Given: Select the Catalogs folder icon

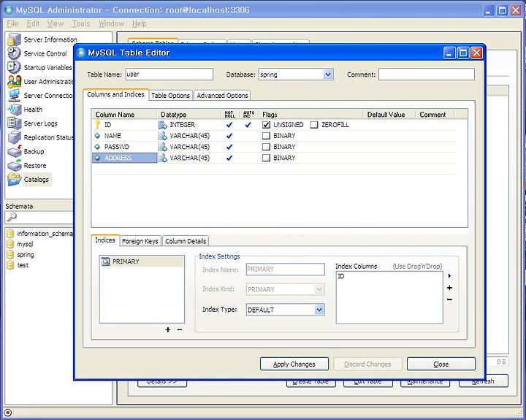Looking at the screenshot, I should 14,180.
